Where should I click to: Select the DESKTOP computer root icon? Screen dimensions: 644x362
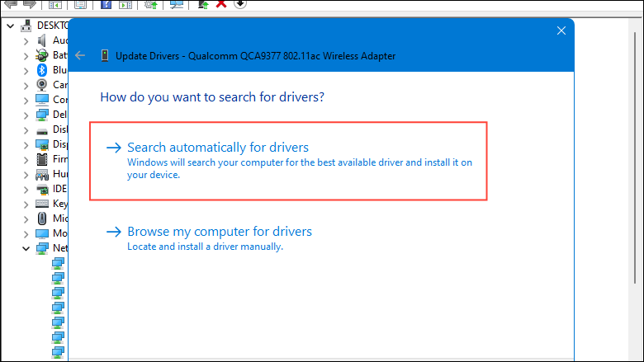pyautogui.click(x=26, y=26)
